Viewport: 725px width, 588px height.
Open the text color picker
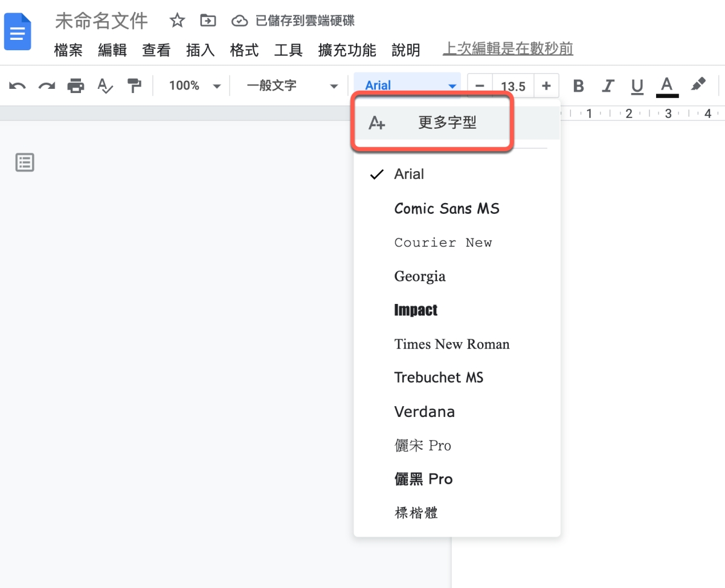(666, 86)
